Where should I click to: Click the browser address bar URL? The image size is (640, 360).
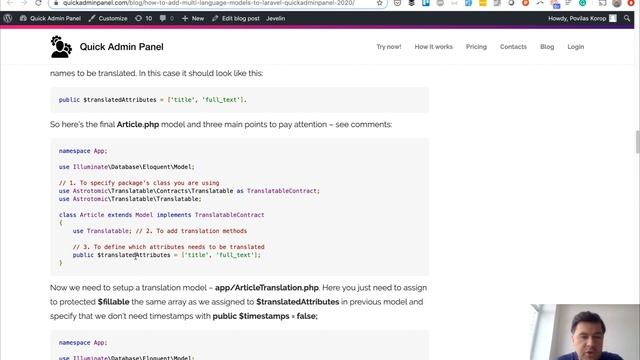pos(209,3)
